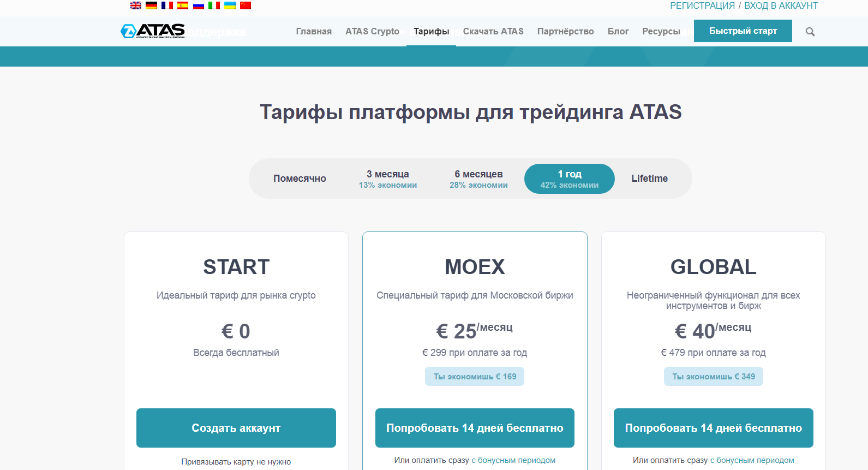Open the ATAS Crypto menu item
The width and height of the screenshot is (868, 470).
[372, 31]
